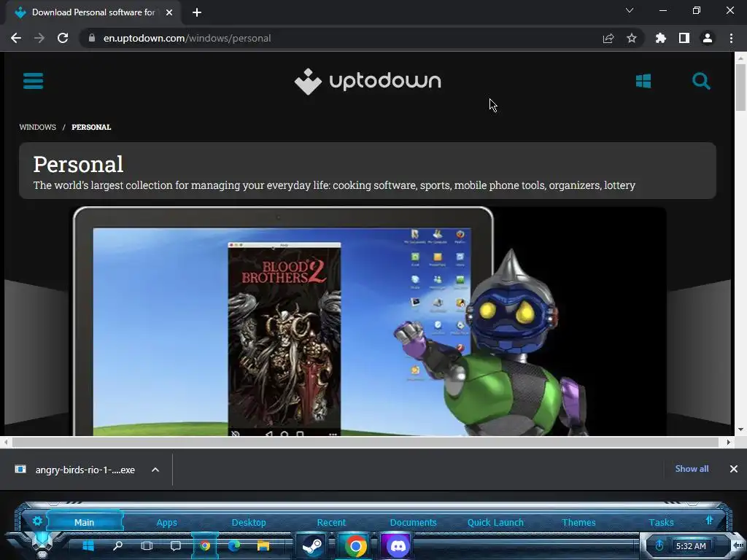Click the PERSONAL breadcrumb
Viewport: 747px width, 560px height.
[91, 127]
